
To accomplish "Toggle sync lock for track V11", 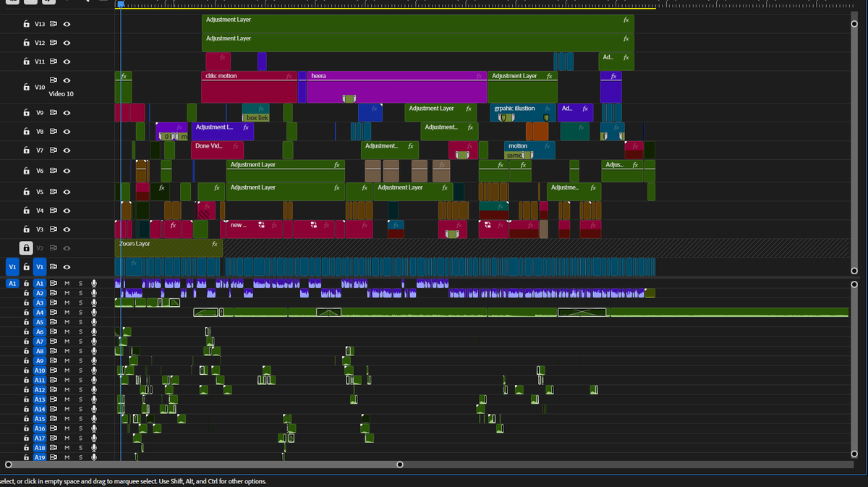I will (54, 62).
